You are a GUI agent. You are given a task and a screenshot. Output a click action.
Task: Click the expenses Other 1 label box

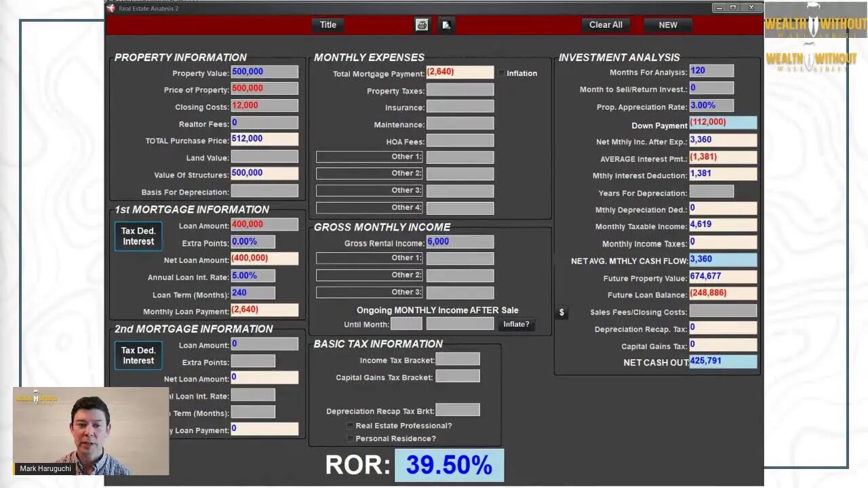[370, 157]
